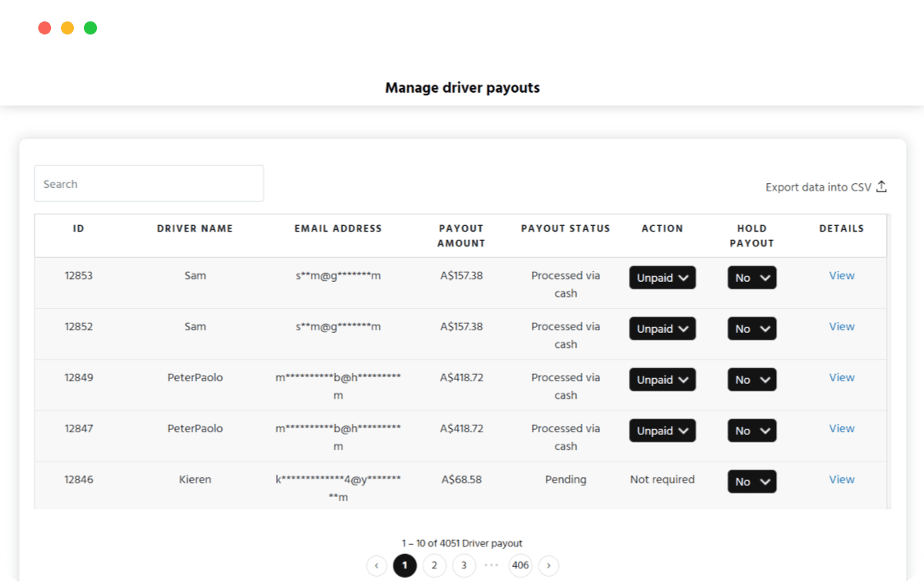Go to page 406 of results

520,565
